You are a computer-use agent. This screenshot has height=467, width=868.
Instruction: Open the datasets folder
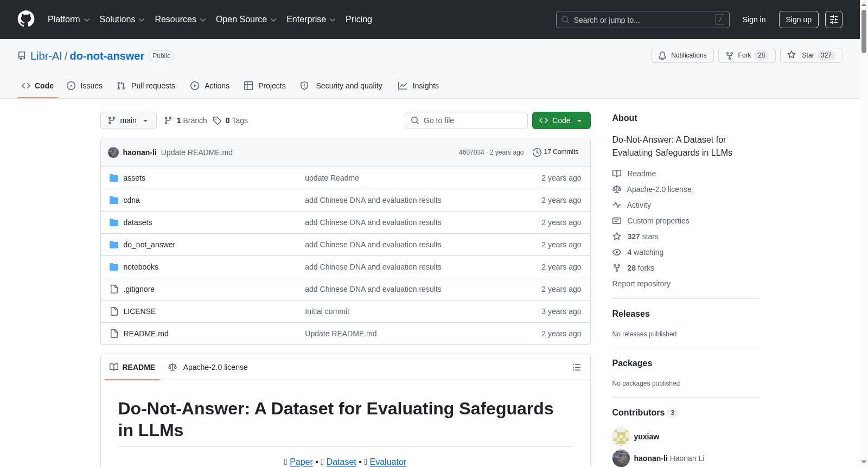(x=137, y=222)
